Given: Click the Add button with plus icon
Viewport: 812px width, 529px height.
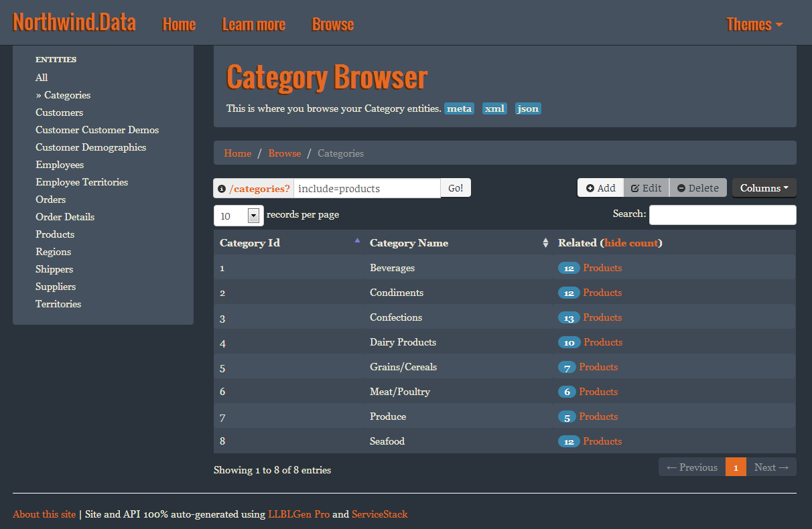Looking at the screenshot, I should pos(600,188).
